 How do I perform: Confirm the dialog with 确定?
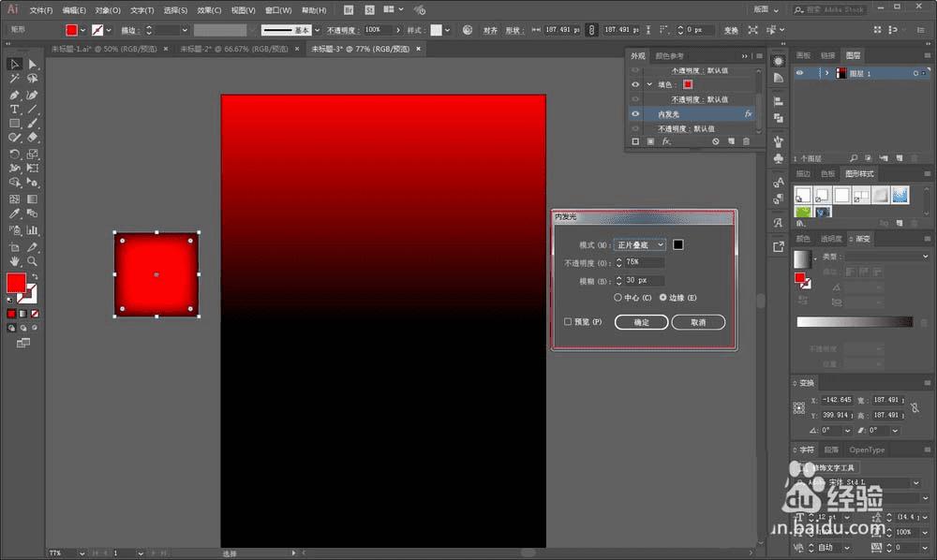[x=641, y=322]
